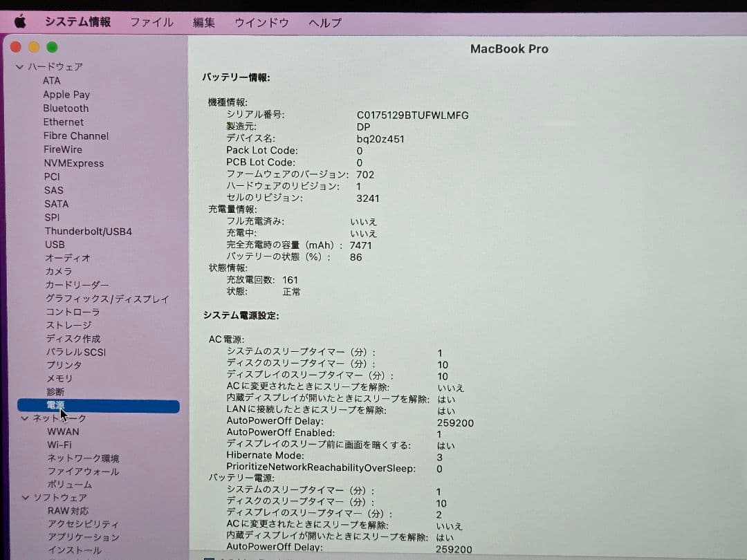Select カメラ in the sidebar

coord(59,271)
